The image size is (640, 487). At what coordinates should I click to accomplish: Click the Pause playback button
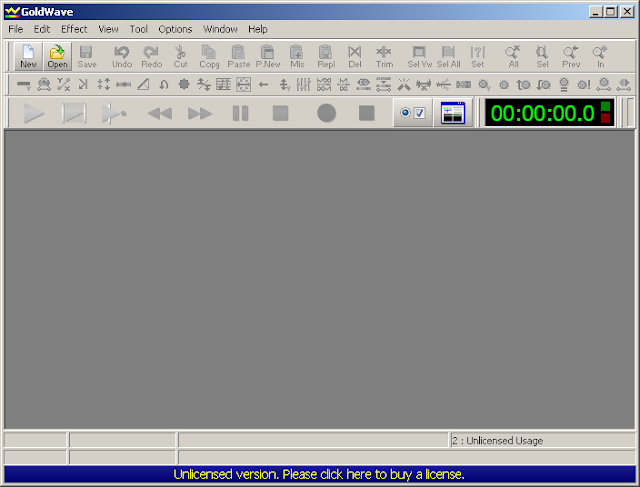240,113
